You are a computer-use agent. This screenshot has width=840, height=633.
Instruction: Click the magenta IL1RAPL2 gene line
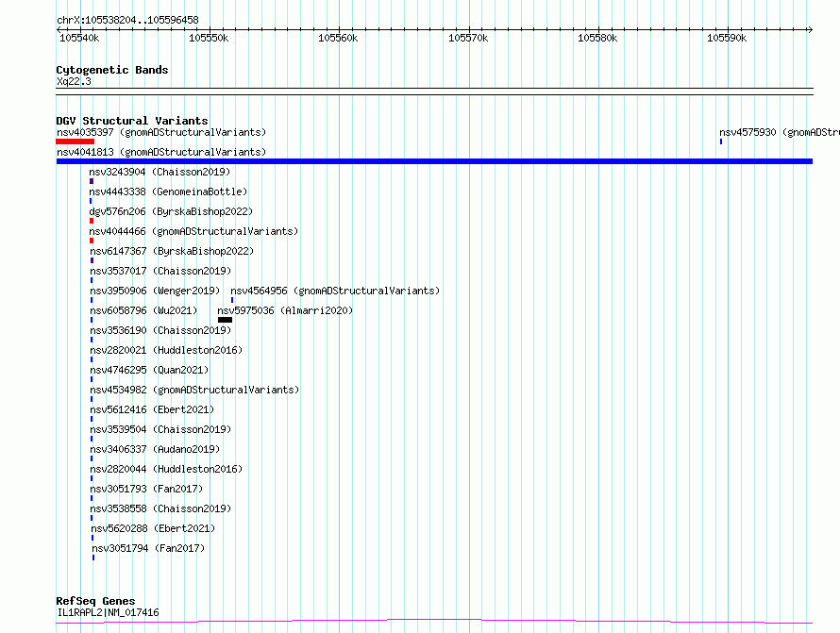point(434,622)
